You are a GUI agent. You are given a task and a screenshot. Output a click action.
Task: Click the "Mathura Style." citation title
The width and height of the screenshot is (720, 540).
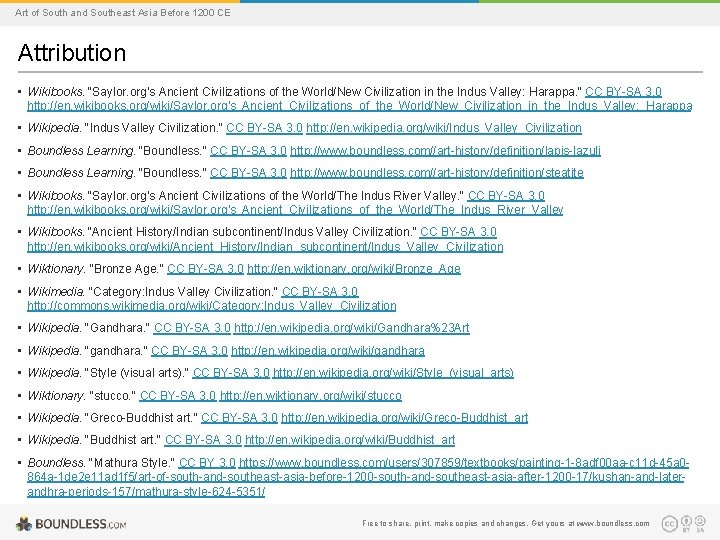[131, 462]
